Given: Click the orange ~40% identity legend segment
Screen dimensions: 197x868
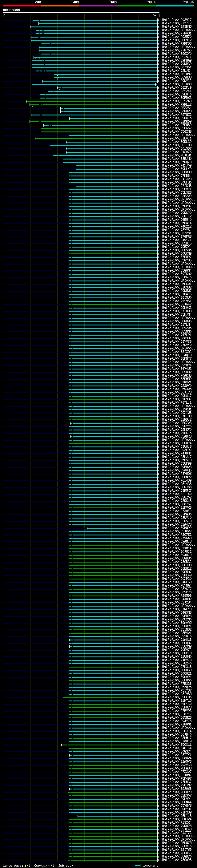Looking at the screenshot, I should [60, 6].
